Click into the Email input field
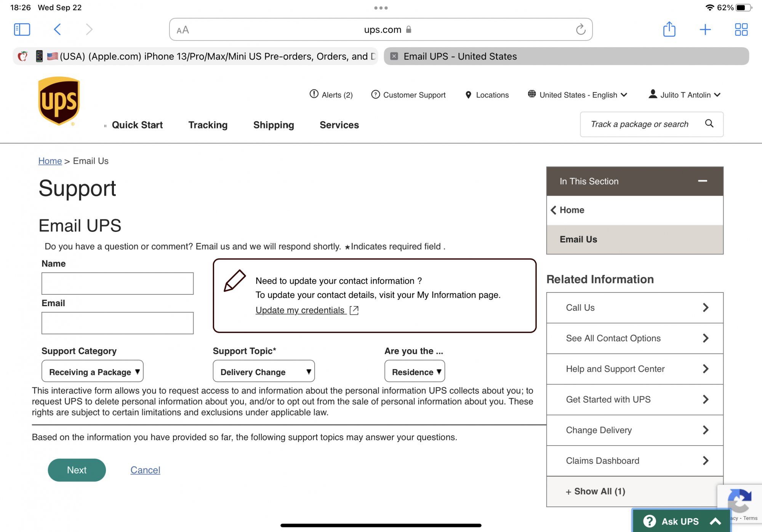 [x=117, y=323]
